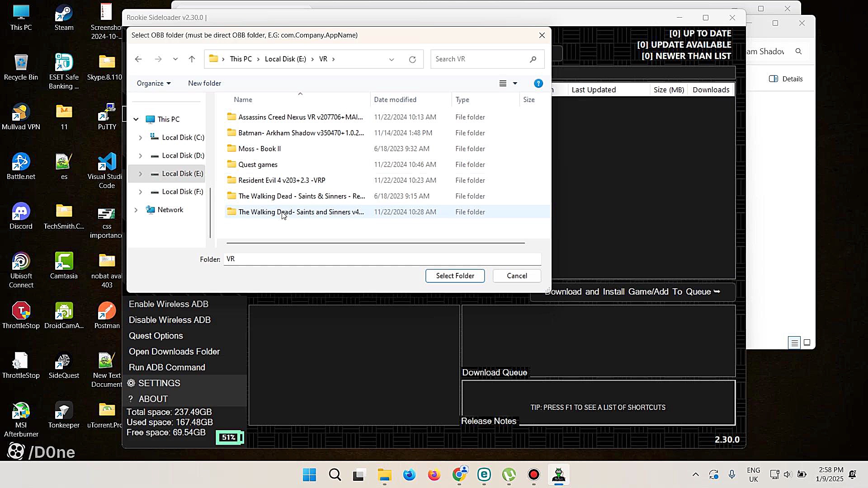This screenshot has height=488, width=868.
Task: Change the view layout icon
Action: [503, 83]
